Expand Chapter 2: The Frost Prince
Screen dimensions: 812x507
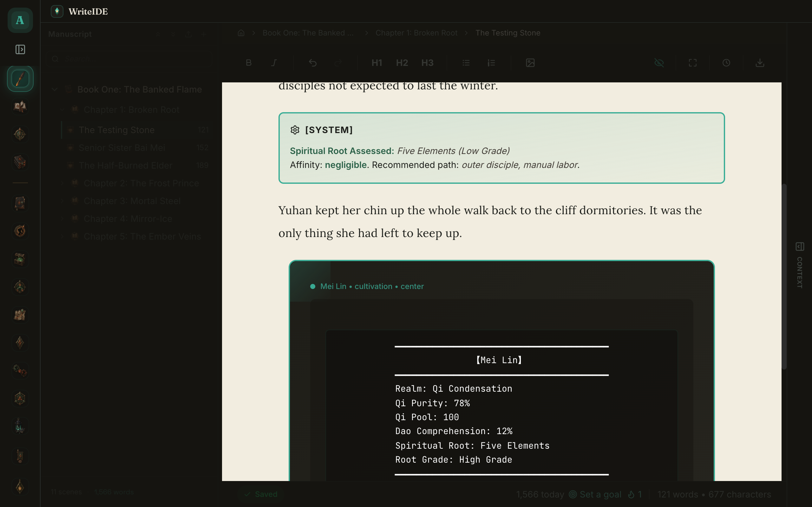[x=62, y=183]
